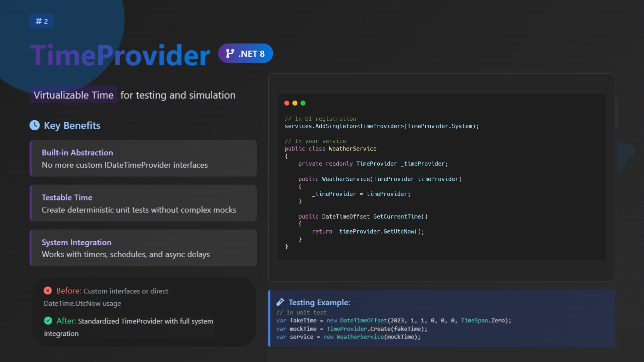Click the WeatherService constructor signature line
The image size is (644, 362).
[380, 179]
